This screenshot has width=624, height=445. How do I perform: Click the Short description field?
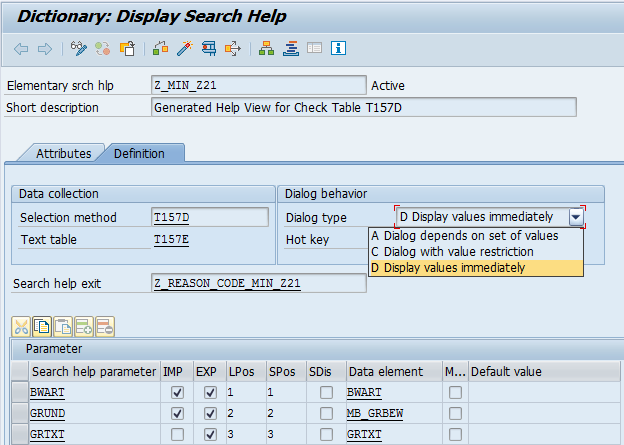364,107
